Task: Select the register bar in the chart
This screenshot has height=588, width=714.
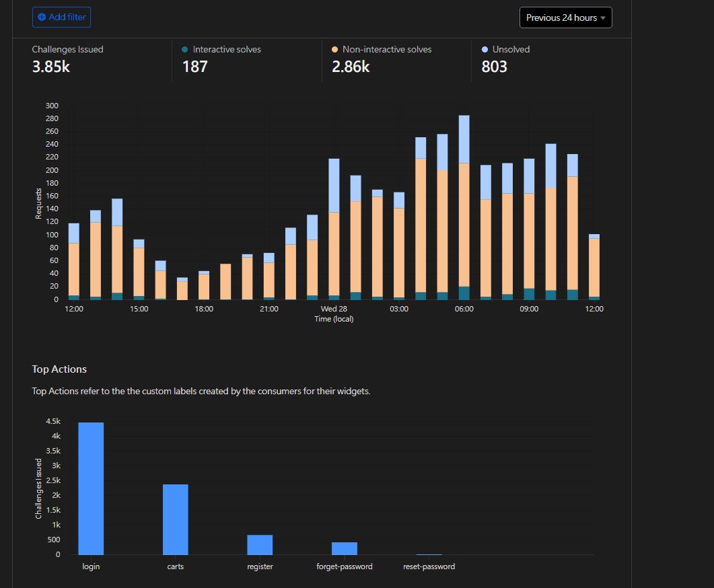Action: click(x=260, y=544)
